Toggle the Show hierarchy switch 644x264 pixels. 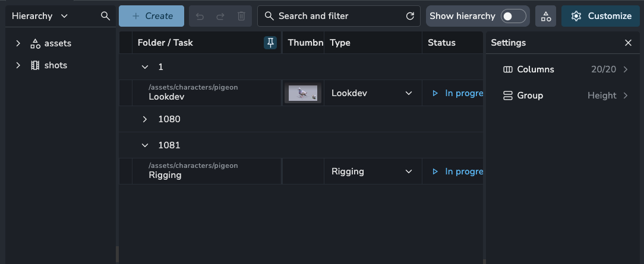click(x=513, y=16)
